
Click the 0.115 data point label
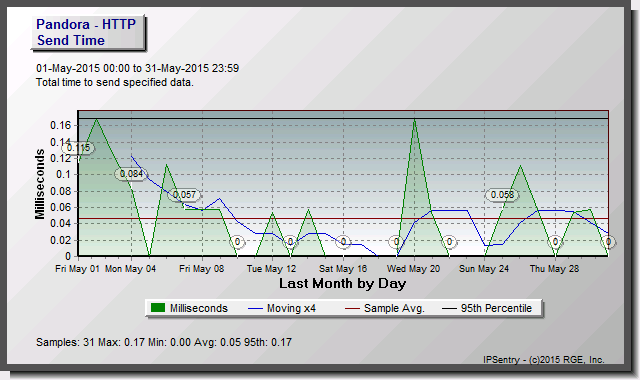[x=78, y=148]
